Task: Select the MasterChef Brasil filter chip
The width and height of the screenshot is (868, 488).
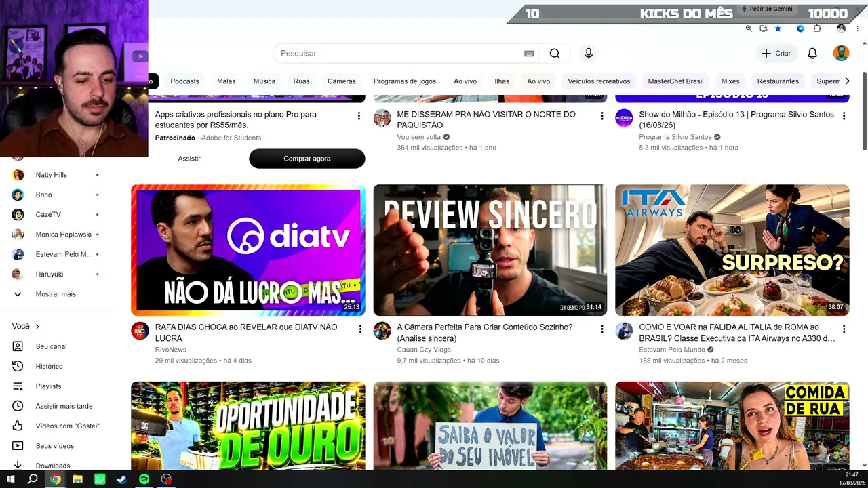Action: 675,81
